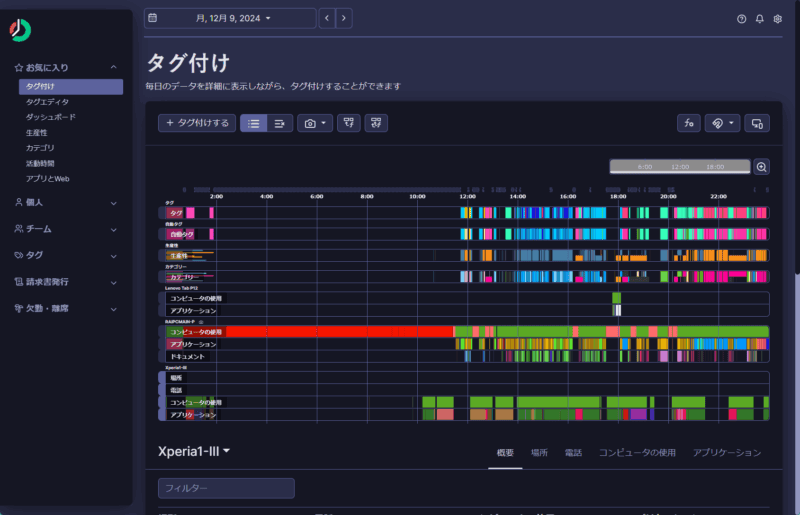Viewport: 800px width, 515px height.
Task: Open notifications bell icon
Action: click(760, 19)
